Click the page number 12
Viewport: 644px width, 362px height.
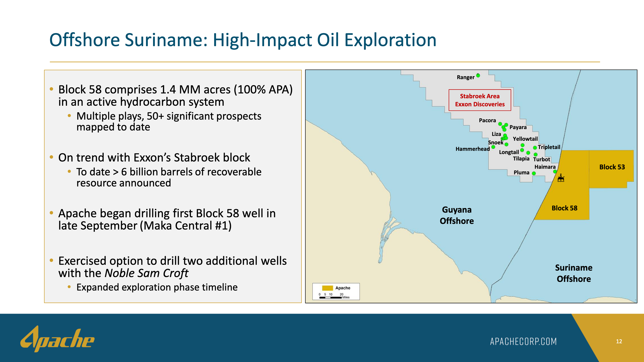(x=619, y=341)
